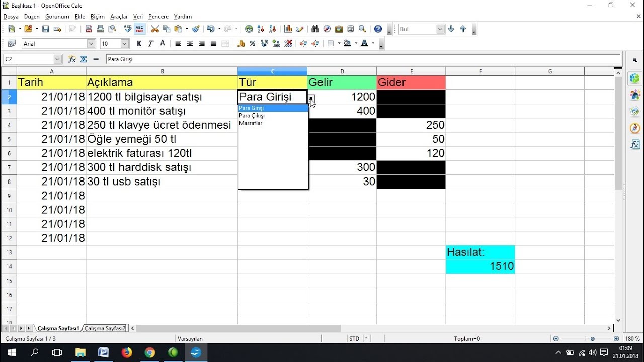This screenshot has width=644, height=362.
Task: Insert a hyperlink using the globe icon
Action: click(x=249, y=29)
